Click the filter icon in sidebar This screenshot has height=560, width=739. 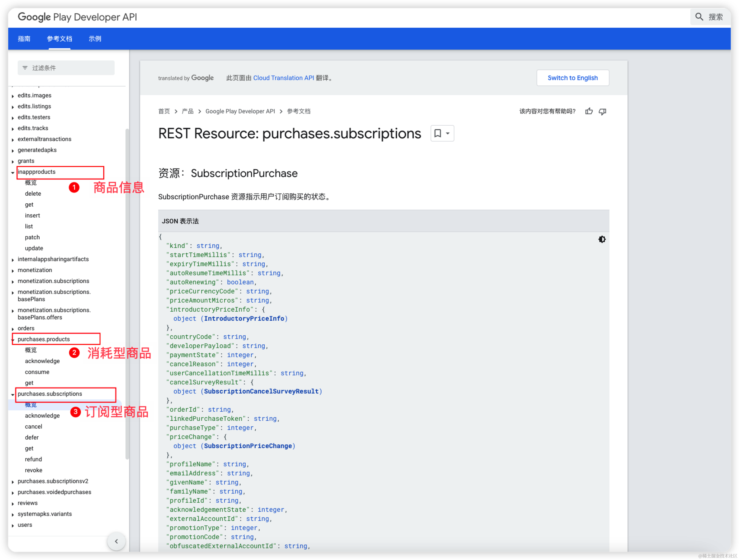click(x=25, y=68)
